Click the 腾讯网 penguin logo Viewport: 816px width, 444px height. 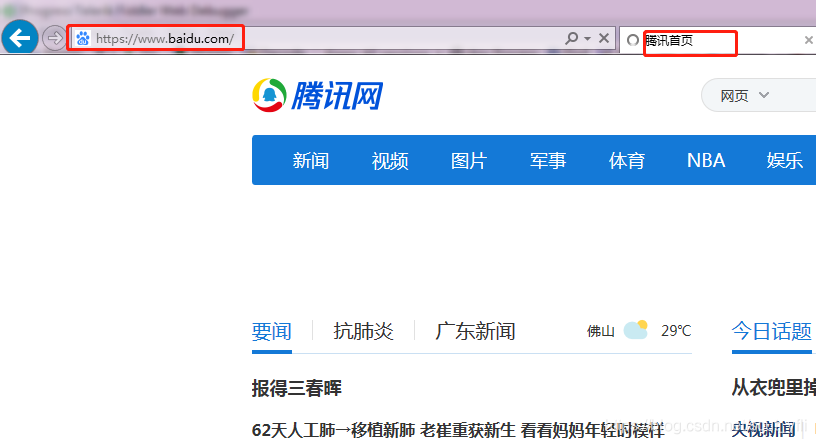[x=269, y=95]
